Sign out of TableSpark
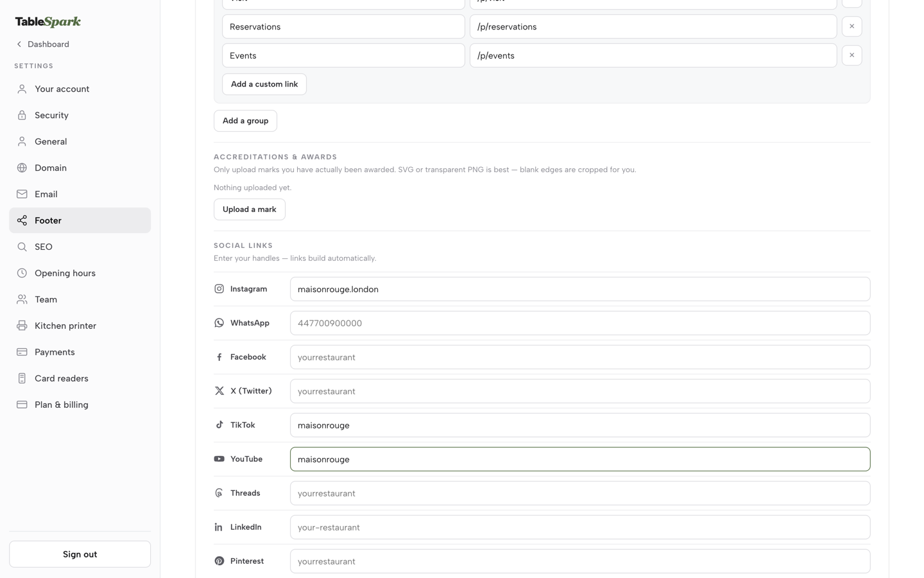This screenshot has height=578, width=924. click(80, 554)
